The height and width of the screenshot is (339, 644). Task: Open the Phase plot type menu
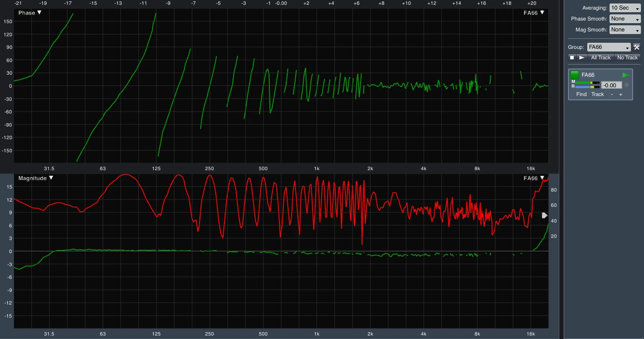[x=30, y=13]
